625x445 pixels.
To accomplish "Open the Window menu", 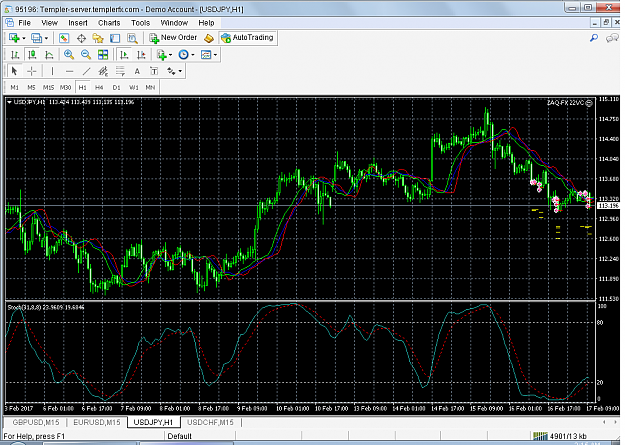I will 174,23.
